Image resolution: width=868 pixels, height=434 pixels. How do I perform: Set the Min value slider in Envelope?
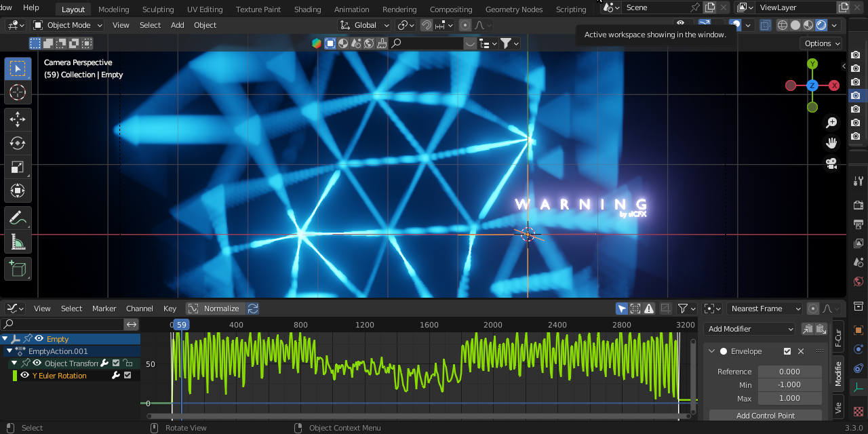(789, 384)
